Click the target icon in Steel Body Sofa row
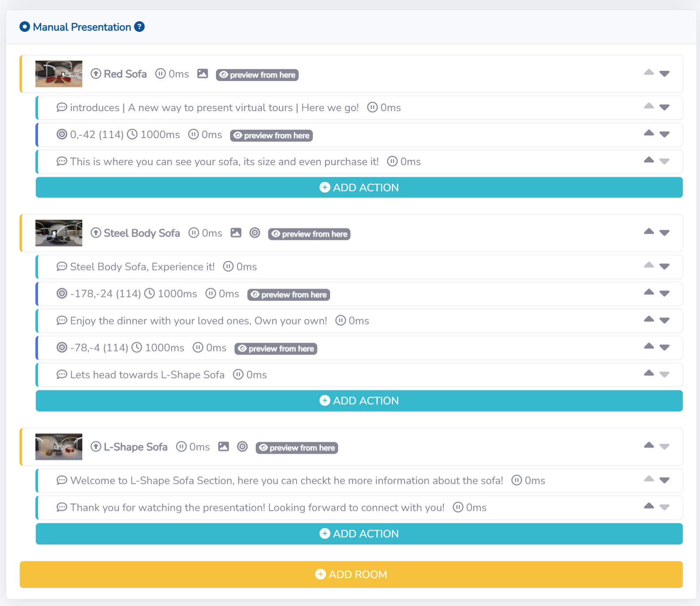 point(255,233)
